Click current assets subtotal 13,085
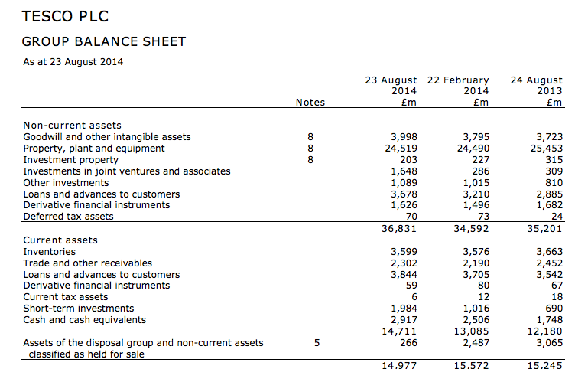 point(471,331)
